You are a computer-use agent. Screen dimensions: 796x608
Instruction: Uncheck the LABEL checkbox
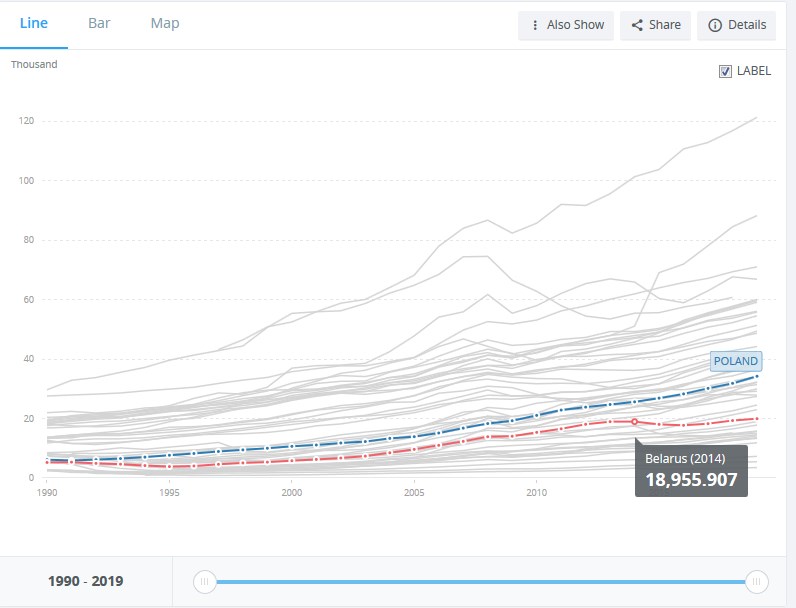(726, 71)
